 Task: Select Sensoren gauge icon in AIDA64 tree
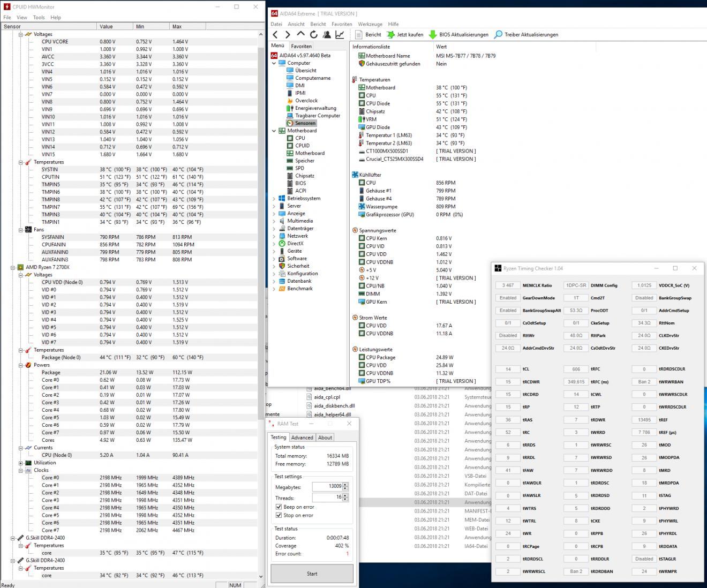tap(290, 123)
